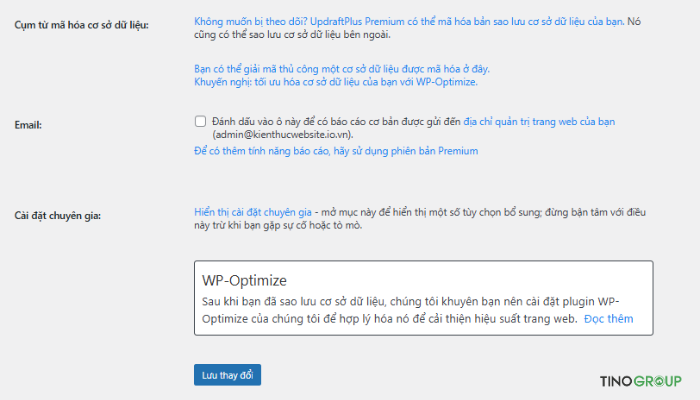The image size is (700, 400).
Task: Open the UpdraftPlus Premium database encryption link
Action: tap(409, 21)
